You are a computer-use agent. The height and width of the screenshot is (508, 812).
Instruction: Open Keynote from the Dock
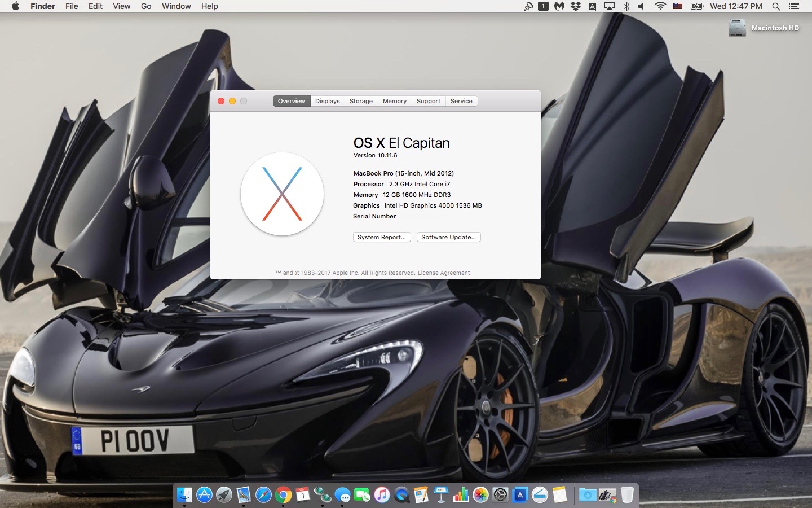(x=441, y=495)
